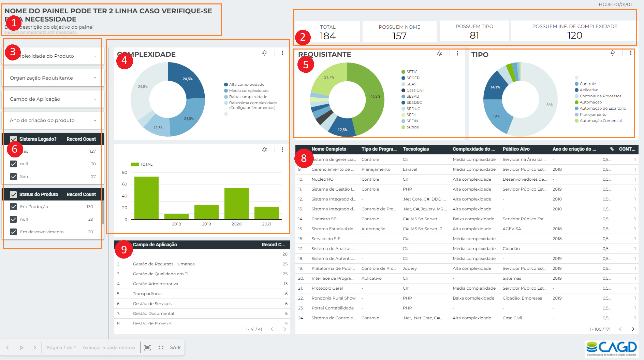Click Cadastro SEI row name

(x=324, y=219)
